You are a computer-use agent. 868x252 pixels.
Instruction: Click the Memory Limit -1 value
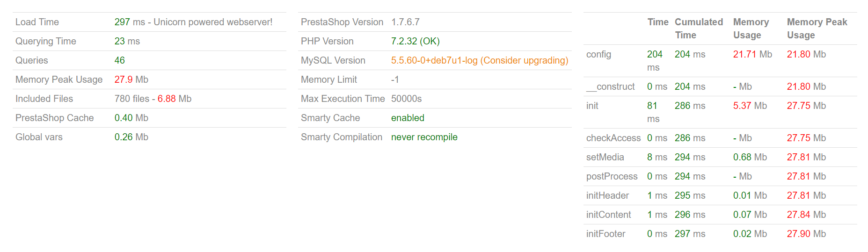coord(395,79)
